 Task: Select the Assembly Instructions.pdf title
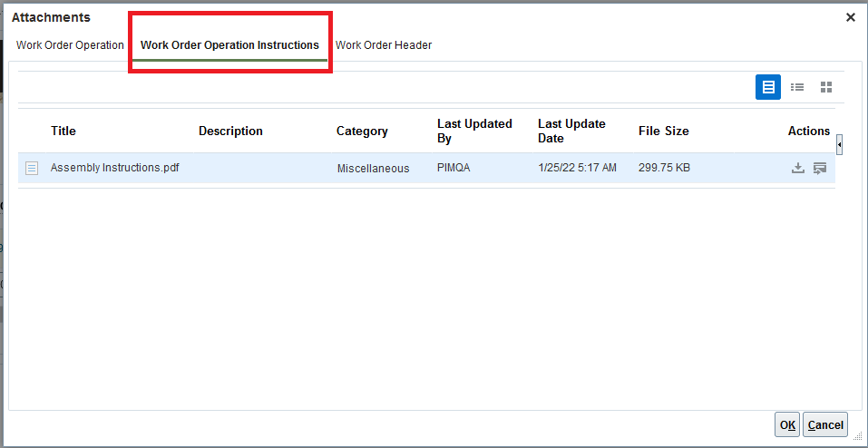point(114,167)
